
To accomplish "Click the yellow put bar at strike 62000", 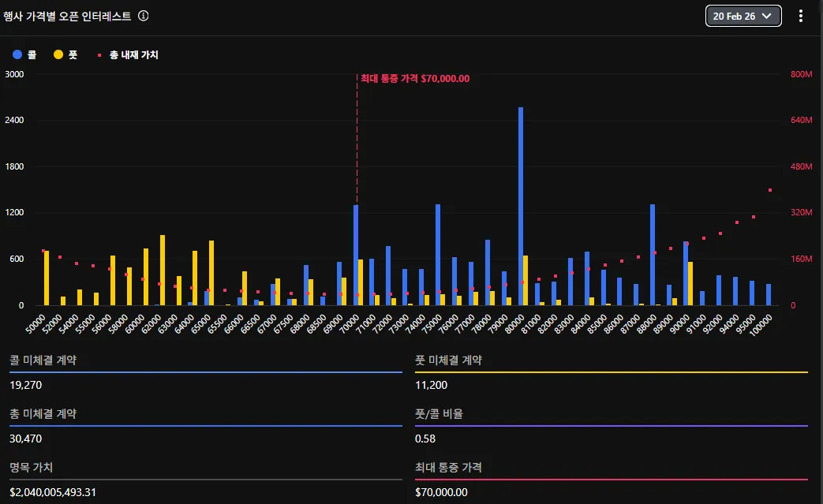I will click(x=163, y=270).
